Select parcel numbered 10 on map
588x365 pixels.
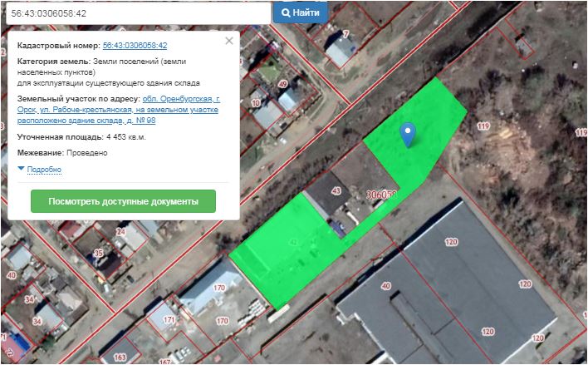pos(255,103)
